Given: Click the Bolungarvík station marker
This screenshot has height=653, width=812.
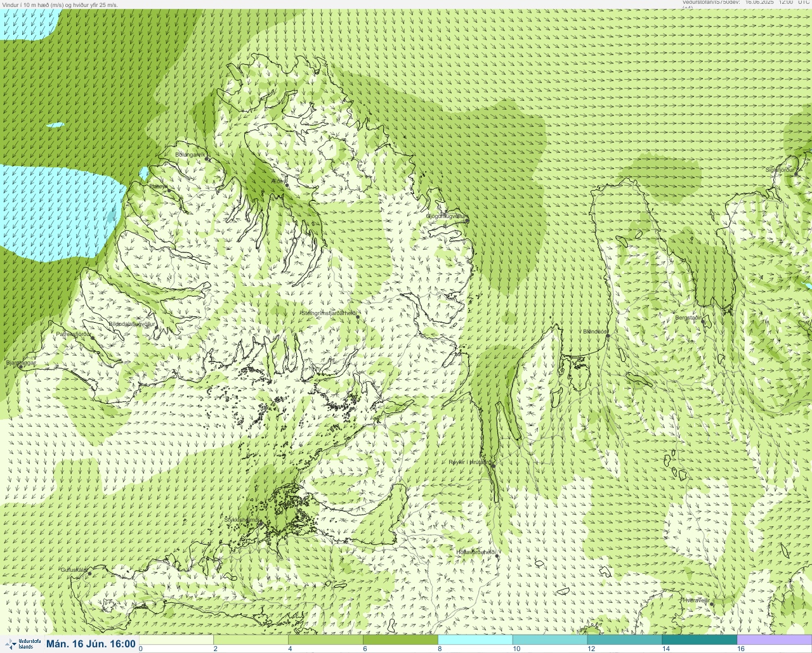Looking at the screenshot, I should coord(207,158).
